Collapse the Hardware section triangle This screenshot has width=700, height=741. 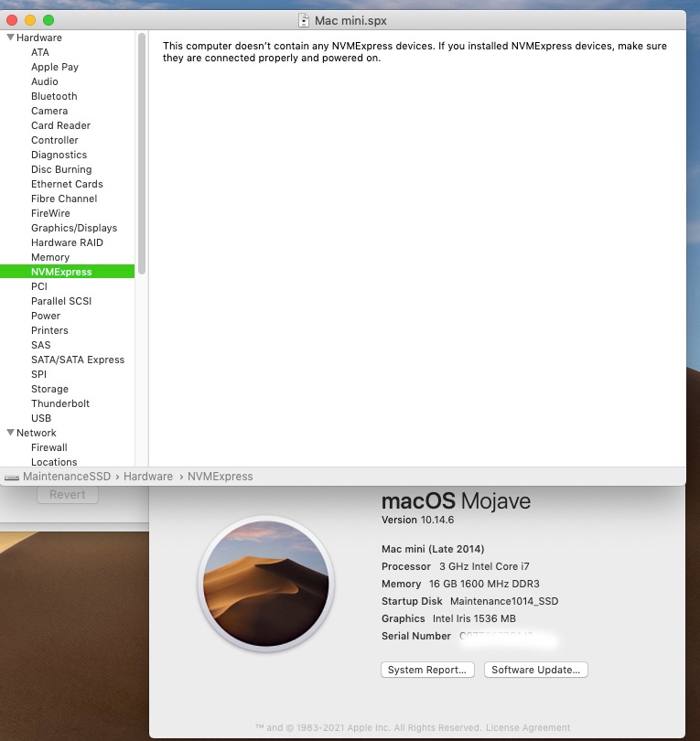pos(10,37)
